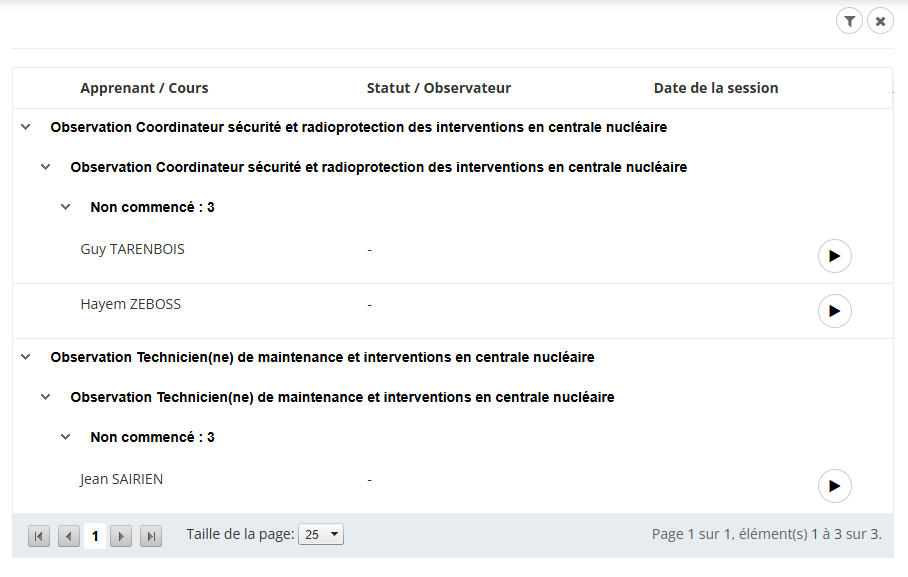
Task: Collapse second 'Non commencé : 3' group
Action: coord(66,437)
